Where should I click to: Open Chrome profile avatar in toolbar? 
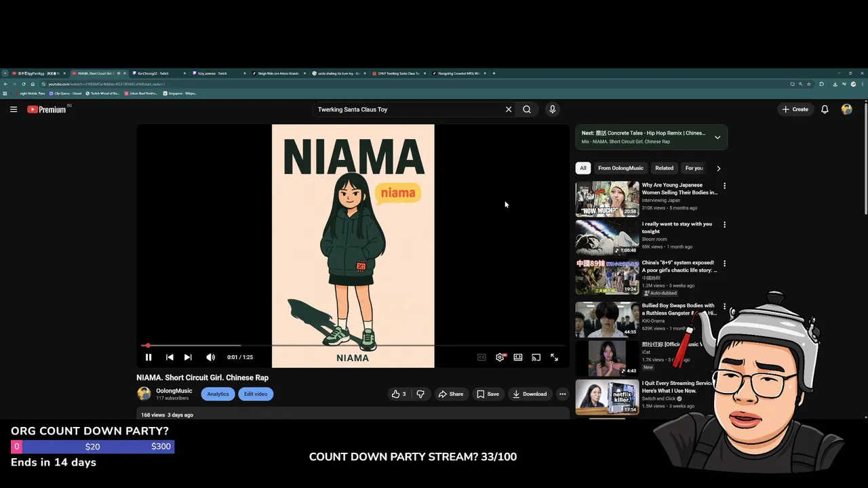[854, 84]
